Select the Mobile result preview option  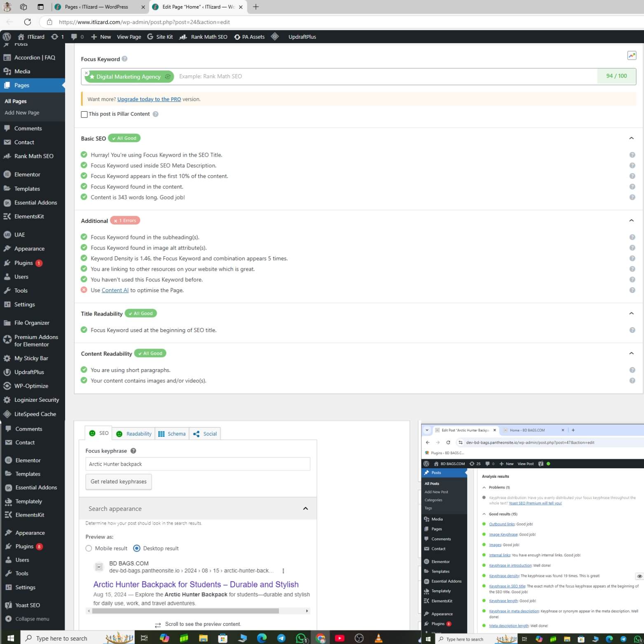tap(89, 548)
